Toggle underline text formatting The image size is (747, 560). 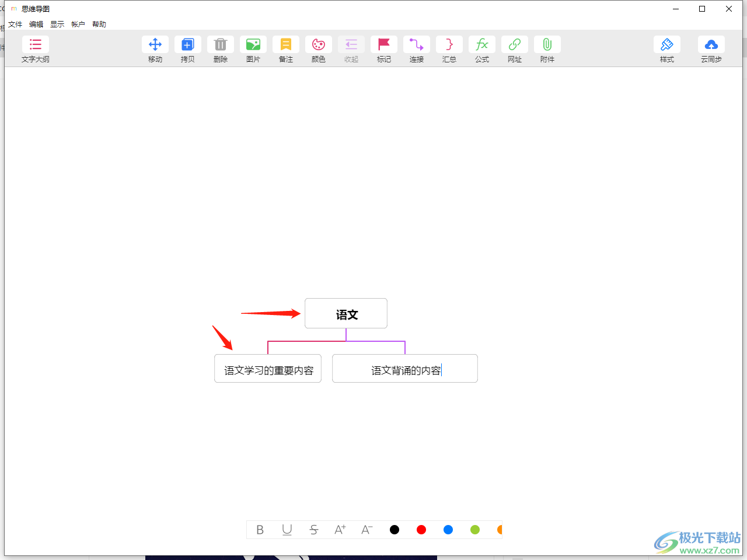click(x=287, y=530)
